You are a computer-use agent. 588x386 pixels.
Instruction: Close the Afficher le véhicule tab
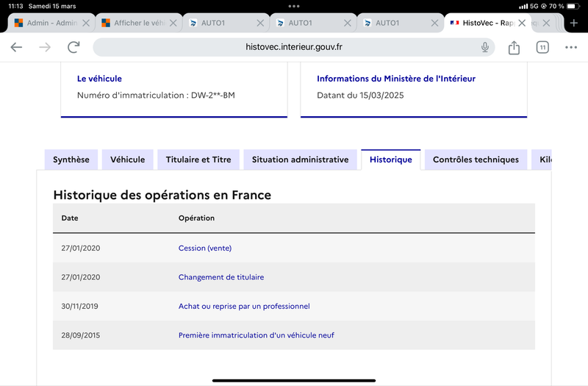173,23
